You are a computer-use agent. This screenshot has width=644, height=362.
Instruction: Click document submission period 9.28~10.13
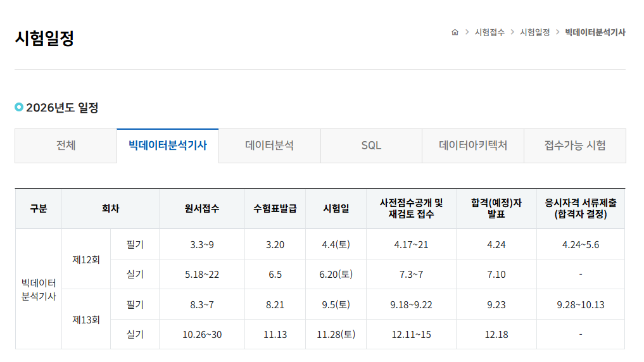coord(581,304)
